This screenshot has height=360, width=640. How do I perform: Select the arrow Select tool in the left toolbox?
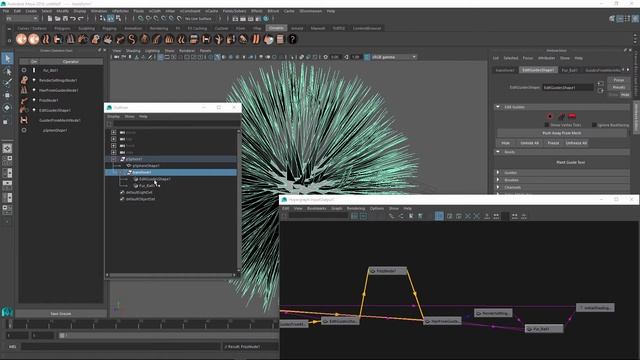tap(7, 58)
